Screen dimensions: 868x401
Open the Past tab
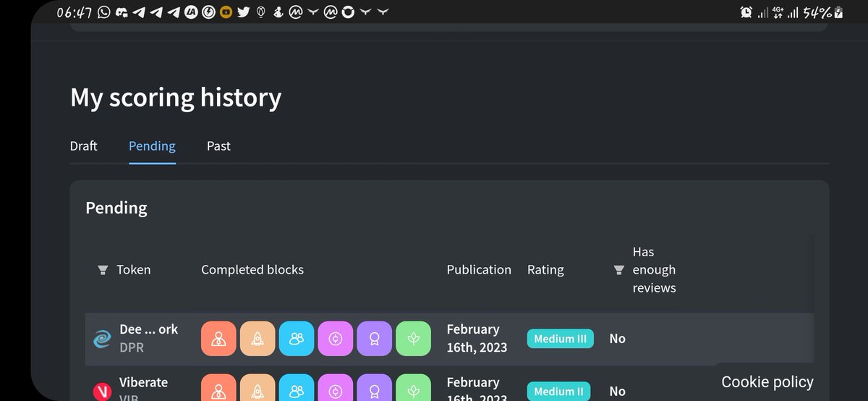click(x=218, y=146)
